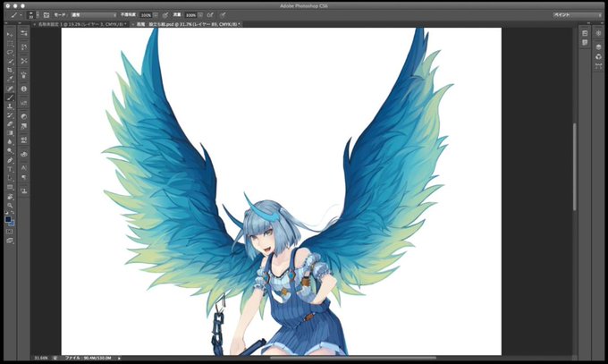Open the Properties panel icon below History
The width and height of the screenshot is (608, 364).
pos(585,43)
